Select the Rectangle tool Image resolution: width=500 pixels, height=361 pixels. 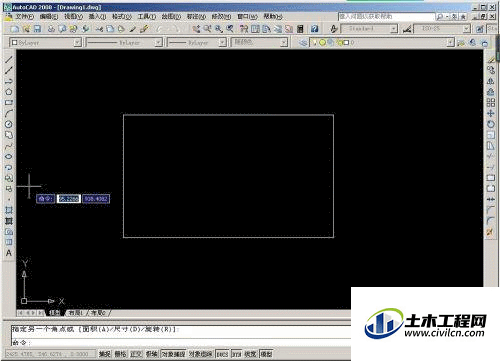[9, 102]
